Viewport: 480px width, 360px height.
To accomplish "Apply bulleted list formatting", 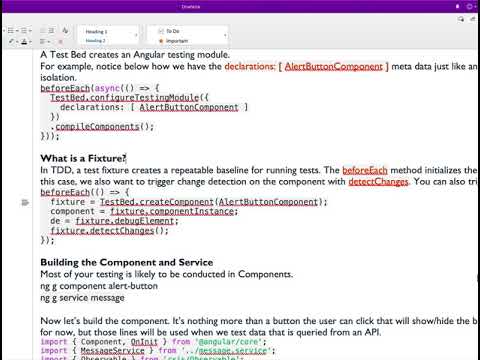I will coord(11,31).
